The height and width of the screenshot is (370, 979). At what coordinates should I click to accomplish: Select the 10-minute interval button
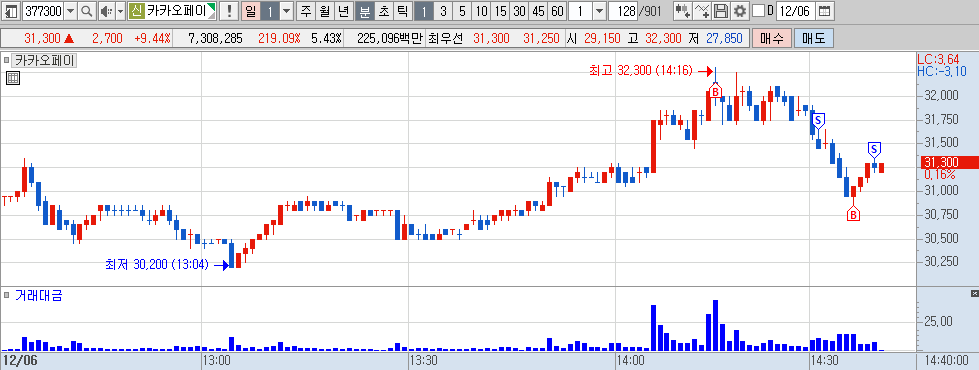481,11
